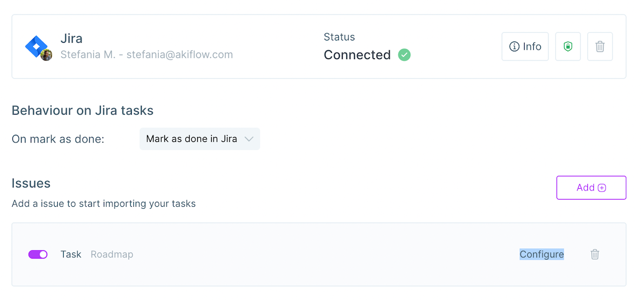Select the Task issue label

click(71, 255)
